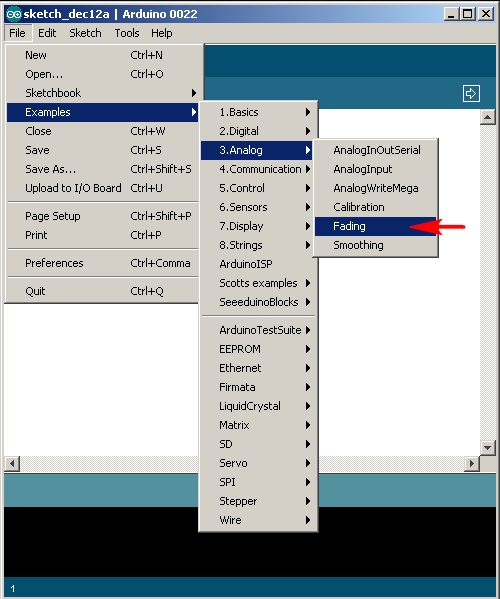This screenshot has height=599, width=500.
Task: Open the File menu
Action: tap(17, 33)
